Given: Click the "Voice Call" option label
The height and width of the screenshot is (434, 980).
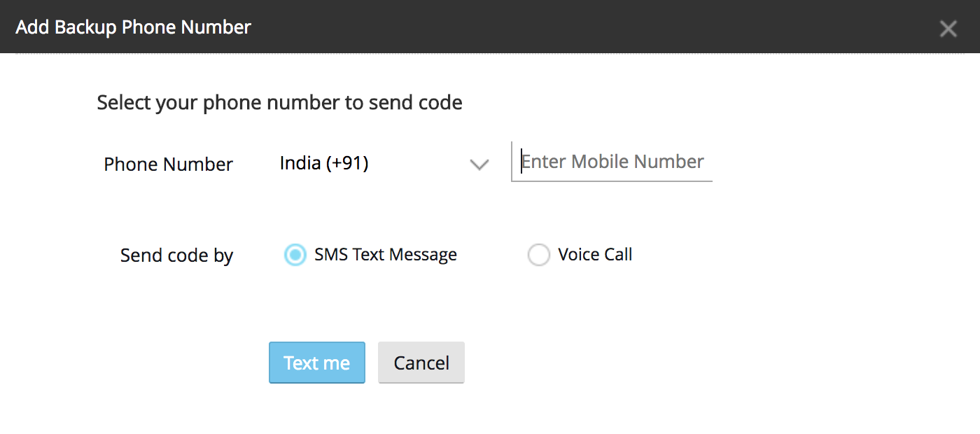Looking at the screenshot, I should [595, 255].
